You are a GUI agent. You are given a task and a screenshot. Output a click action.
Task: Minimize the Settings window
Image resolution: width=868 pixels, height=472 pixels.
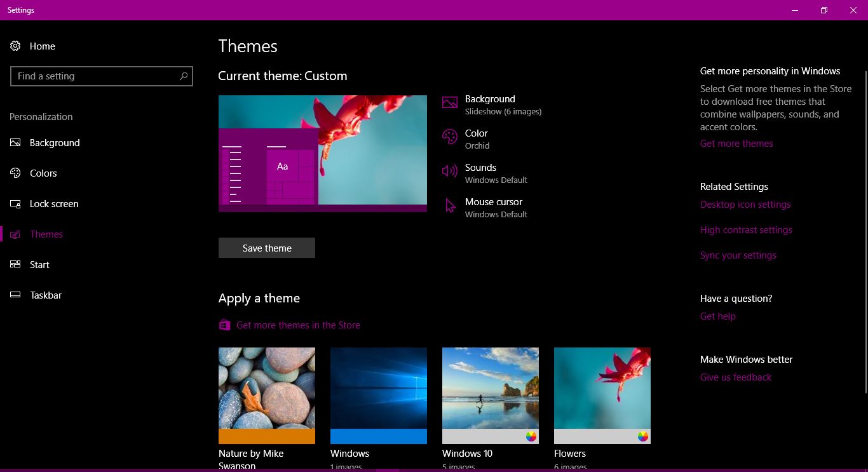pyautogui.click(x=795, y=10)
